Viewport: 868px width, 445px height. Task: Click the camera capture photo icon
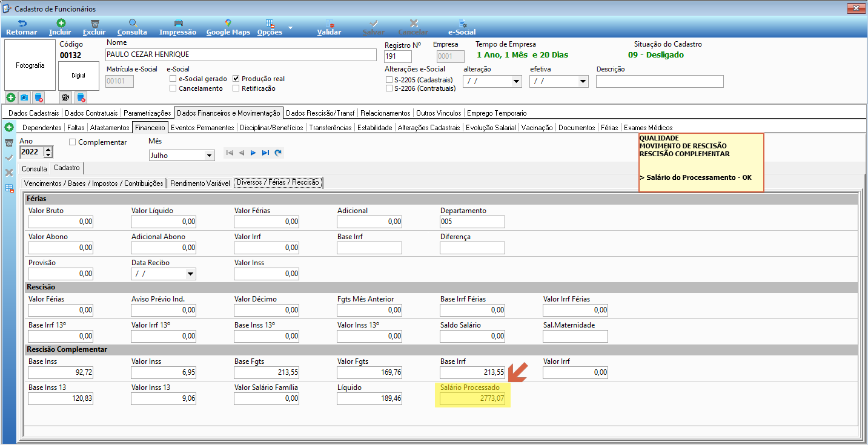(24, 97)
